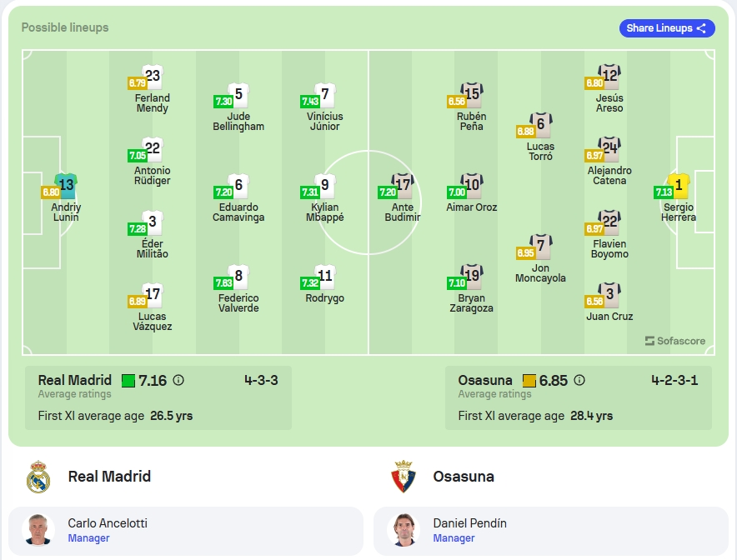This screenshot has width=737, height=560.
Task: Select Aimar Oroz player name
Action: [471, 207]
